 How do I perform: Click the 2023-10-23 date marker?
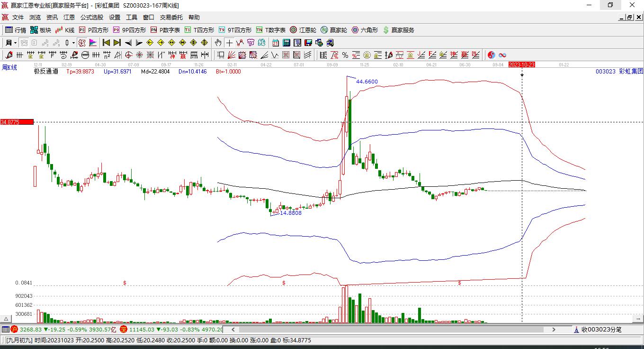tap(521, 64)
